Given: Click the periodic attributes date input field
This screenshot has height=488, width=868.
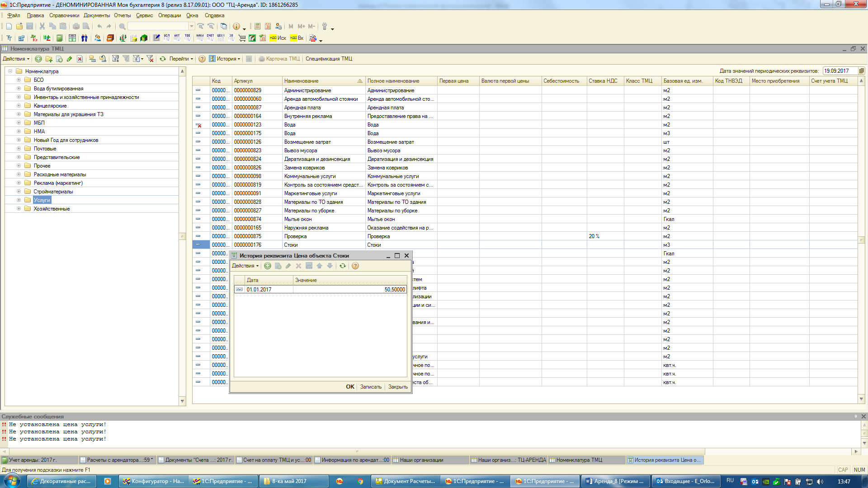Looking at the screenshot, I should click(839, 71).
